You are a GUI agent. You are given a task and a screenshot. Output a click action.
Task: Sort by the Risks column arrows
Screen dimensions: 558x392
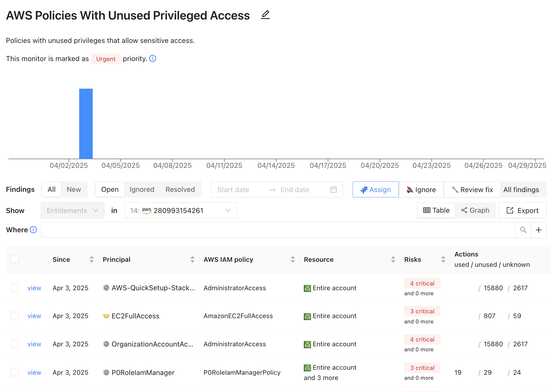[443, 259]
